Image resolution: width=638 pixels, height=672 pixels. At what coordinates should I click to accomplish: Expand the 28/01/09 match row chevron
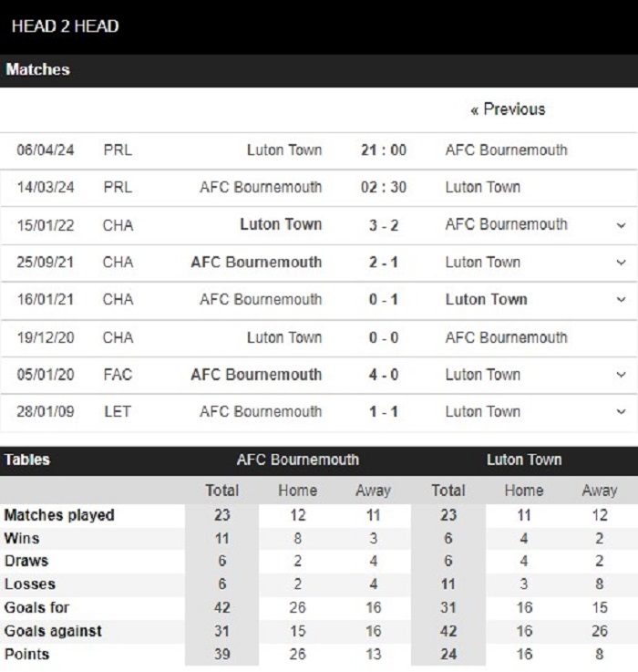click(621, 412)
